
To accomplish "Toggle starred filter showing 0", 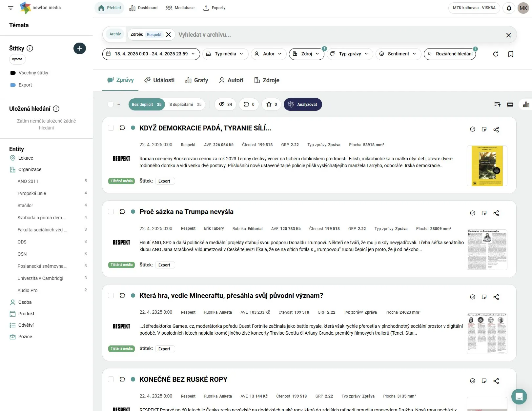I will tap(272, 105).
